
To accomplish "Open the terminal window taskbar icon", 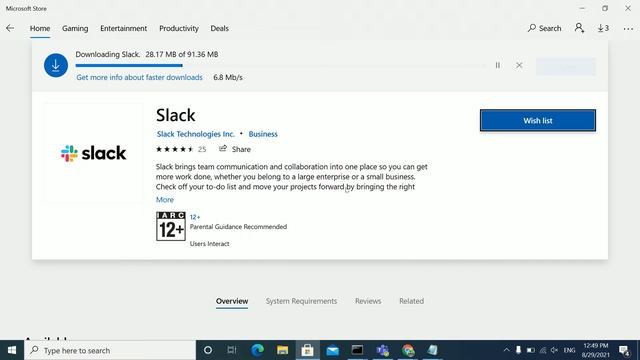I will pyautogui.click(x=358, y=350).
